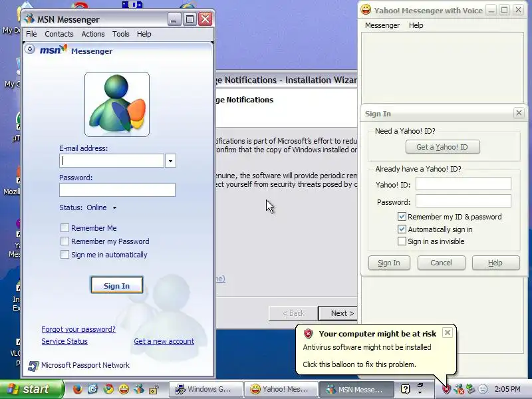The height and width of the screenshot is (399, 532).
Task: Click Get a Yahoo! ID button
Action: (442, 147)
